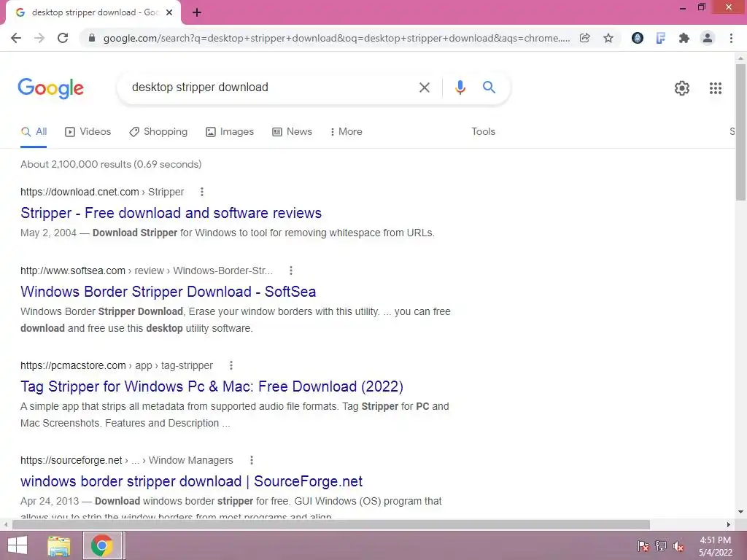Open the Action Center flag in tray
Screen dimensions: 747x560
[x=643, y=545]
